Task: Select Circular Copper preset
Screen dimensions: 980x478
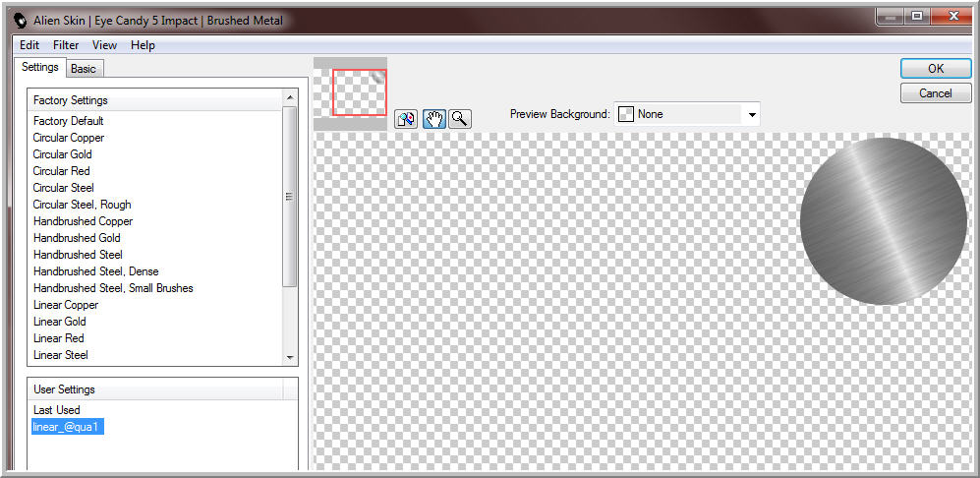Action: pos(69,138)
